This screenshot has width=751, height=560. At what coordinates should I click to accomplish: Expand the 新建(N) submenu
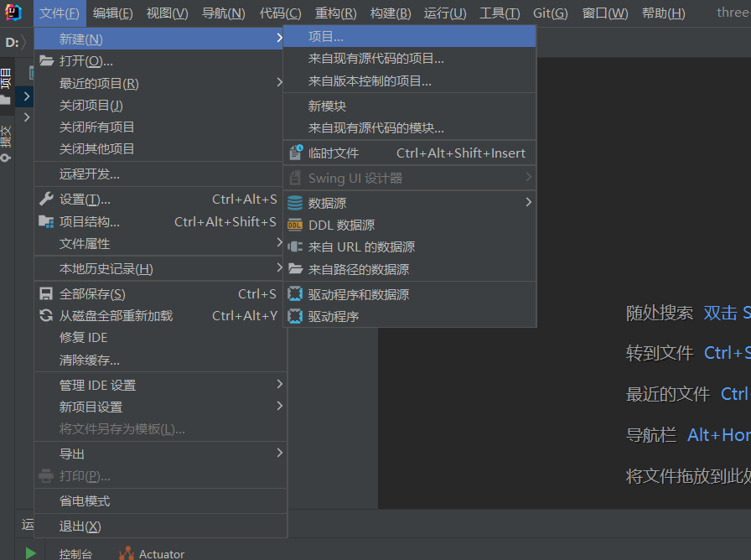pyautogui.click(x=159, y=39)
